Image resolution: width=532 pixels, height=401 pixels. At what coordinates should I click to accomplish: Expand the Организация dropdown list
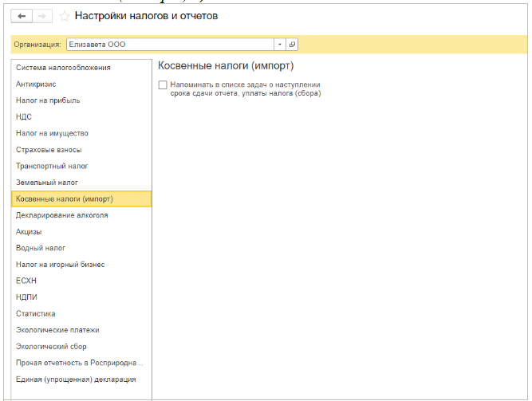click(280, 45)
